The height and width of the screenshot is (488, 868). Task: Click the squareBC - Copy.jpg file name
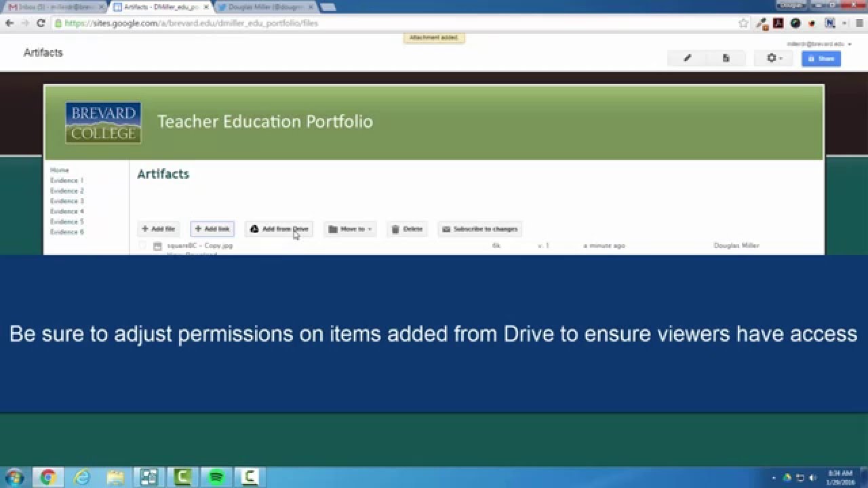[x=200, y=245]
